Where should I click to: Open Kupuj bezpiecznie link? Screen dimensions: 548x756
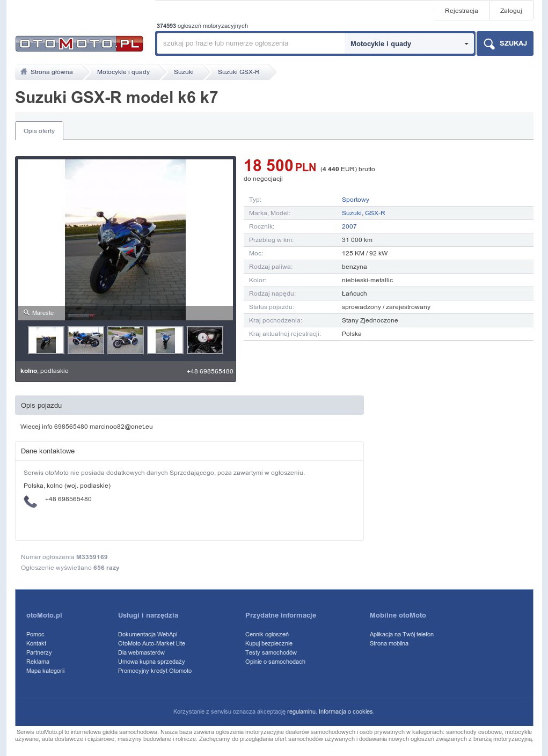269,643
